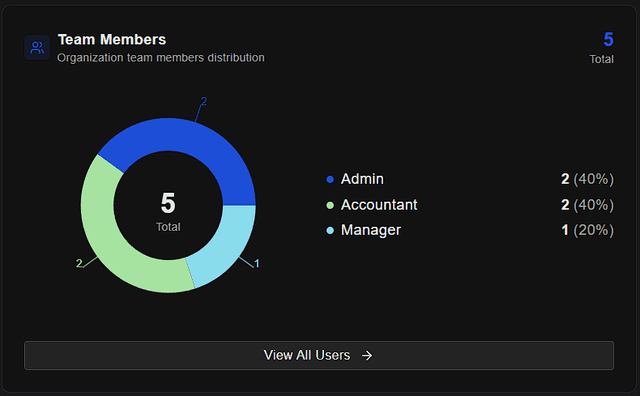
Task: Click the Accountant legend label
Action: coord(379,205)
